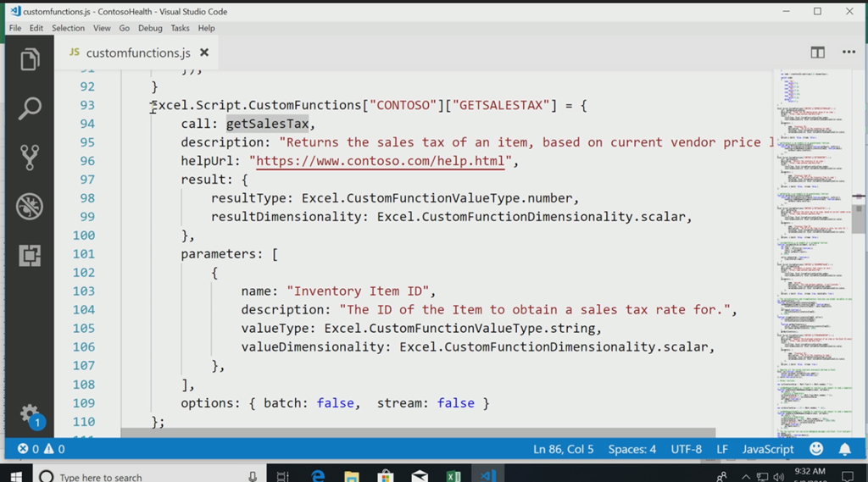Click the false value after batch
868x482 pixels.
coord(335,403)
